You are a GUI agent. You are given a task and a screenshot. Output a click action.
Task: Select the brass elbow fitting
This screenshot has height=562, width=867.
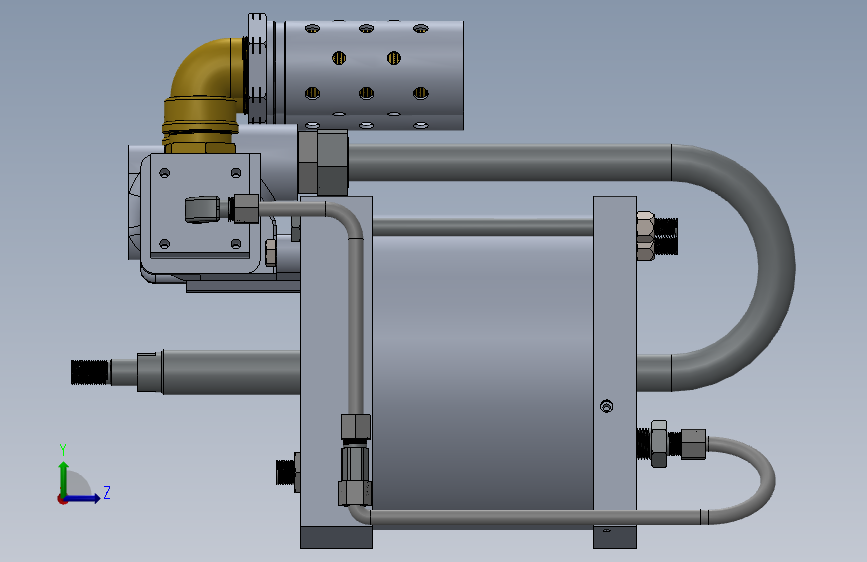pyautogui.click(x=203, y=94)
